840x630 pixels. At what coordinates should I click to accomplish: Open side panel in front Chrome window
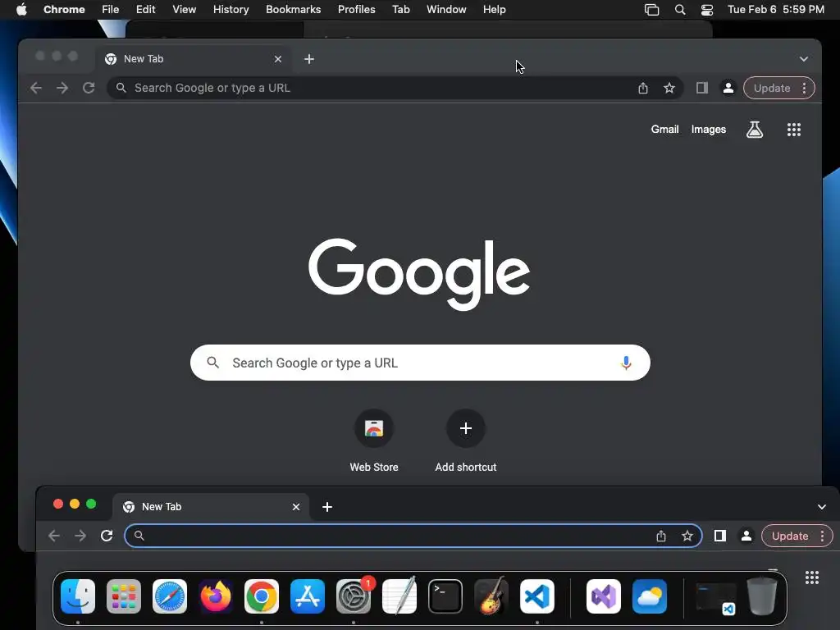click(720, 536)
